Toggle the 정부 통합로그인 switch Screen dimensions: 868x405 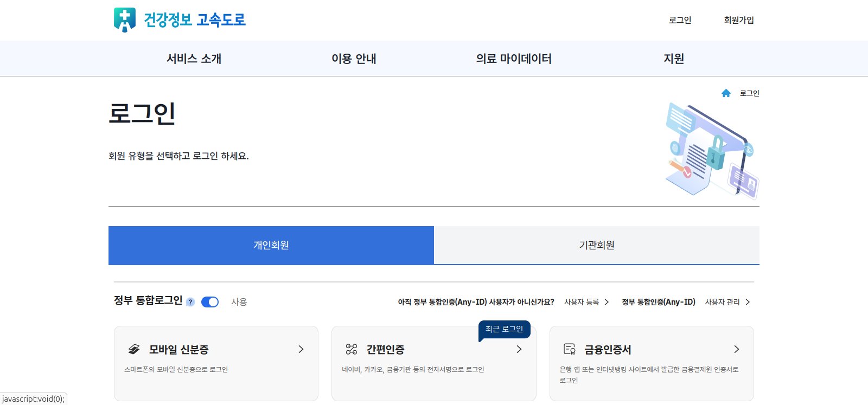(x=210, y=302)
